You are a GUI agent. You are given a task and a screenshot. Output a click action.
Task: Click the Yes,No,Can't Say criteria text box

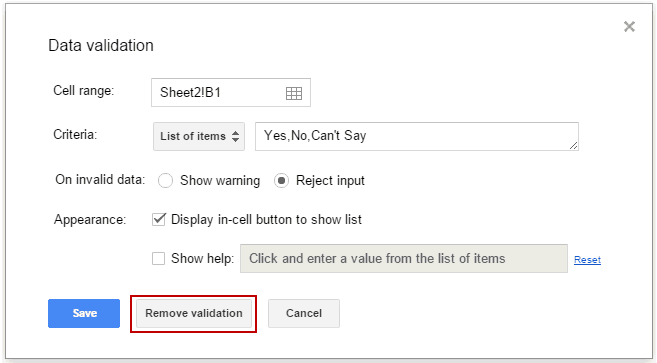click(417, 136)
